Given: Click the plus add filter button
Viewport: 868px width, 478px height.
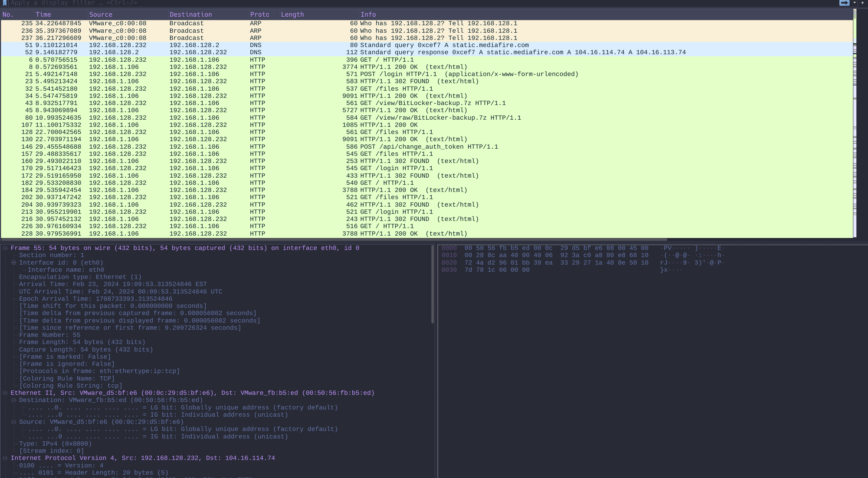Looking at the screenshot, I should coord(862,3).
